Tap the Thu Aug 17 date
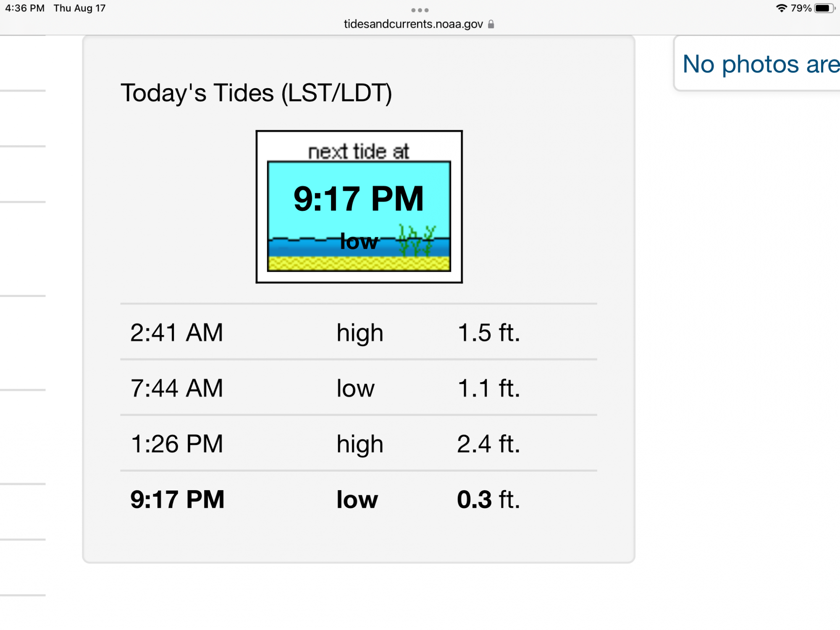840x630 pixels. (x=80, y=8)
